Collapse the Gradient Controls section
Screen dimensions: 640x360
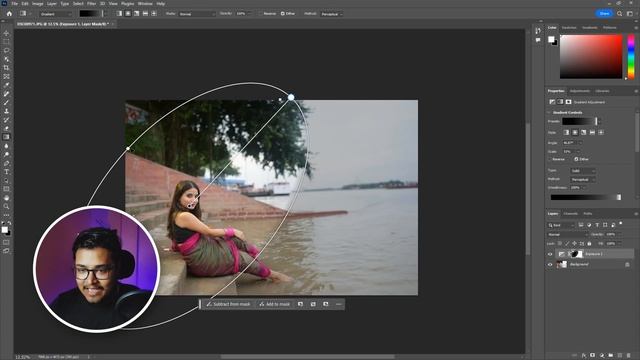pos(549,112)
